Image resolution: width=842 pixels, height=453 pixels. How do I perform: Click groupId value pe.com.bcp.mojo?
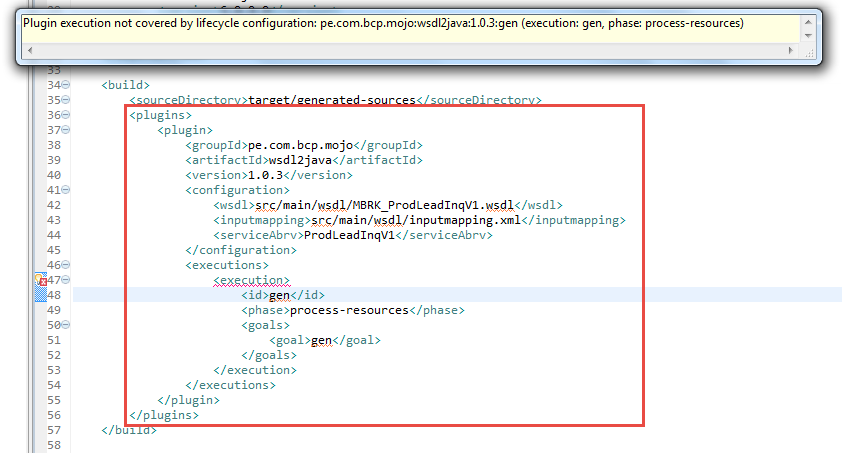pos(300,145)
